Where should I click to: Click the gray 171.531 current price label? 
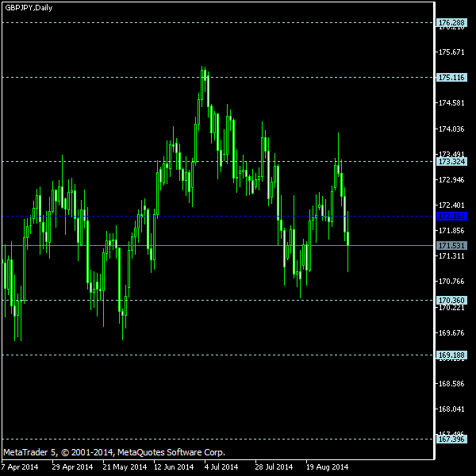(451, 245)
